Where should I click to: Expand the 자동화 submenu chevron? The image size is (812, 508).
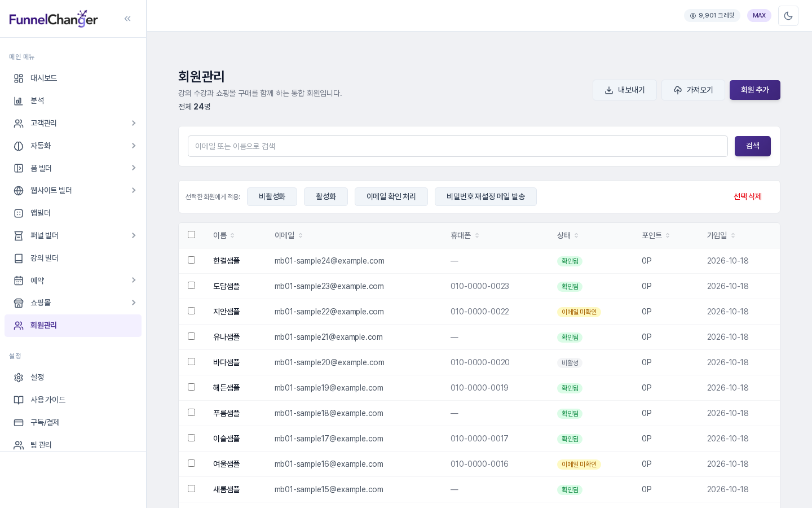(134, 146)
